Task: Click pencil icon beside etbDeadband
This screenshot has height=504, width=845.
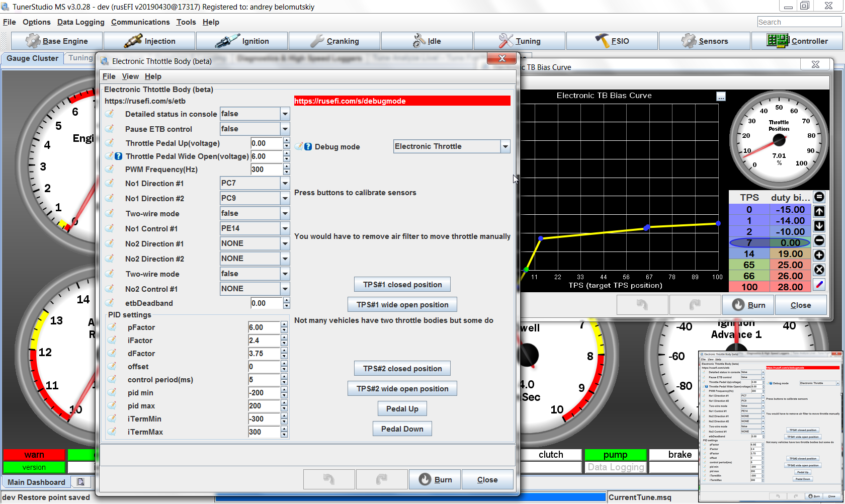Action: point(110,303)
